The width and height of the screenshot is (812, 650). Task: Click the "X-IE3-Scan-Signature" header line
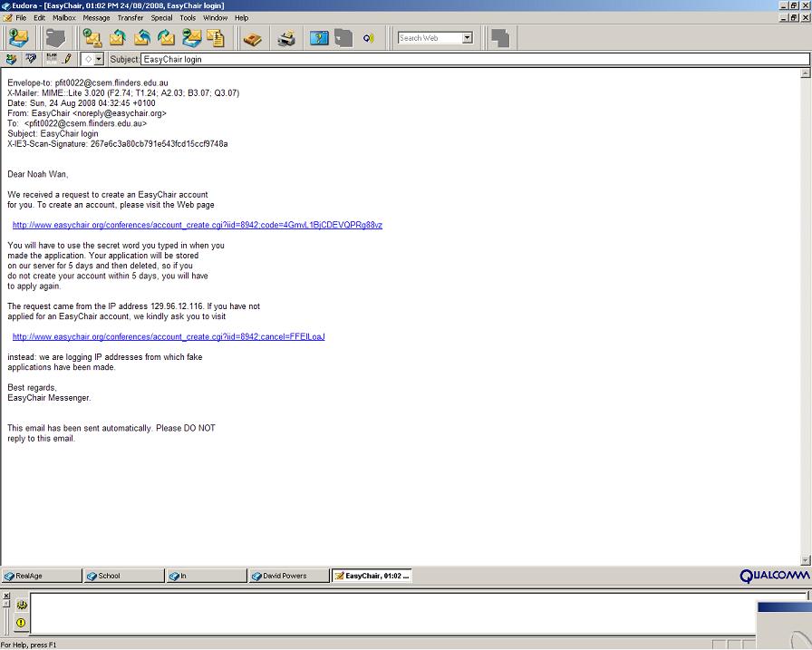click(x=118, y=143)
